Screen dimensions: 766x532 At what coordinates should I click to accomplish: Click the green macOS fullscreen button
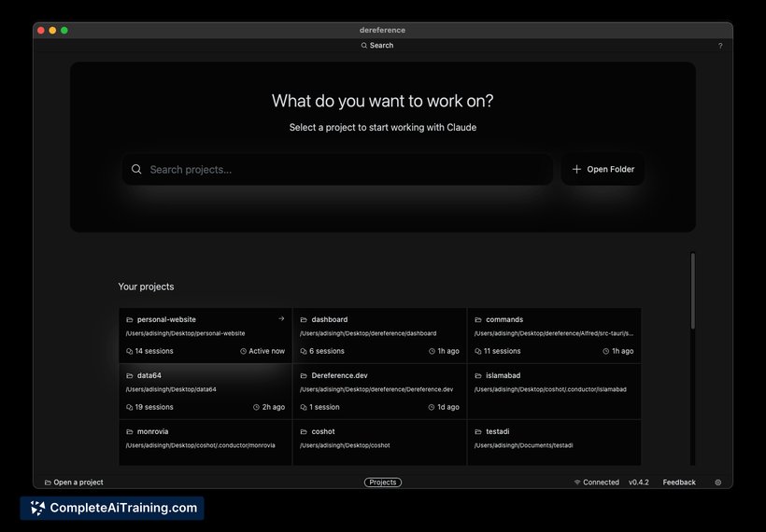[64, 30]
